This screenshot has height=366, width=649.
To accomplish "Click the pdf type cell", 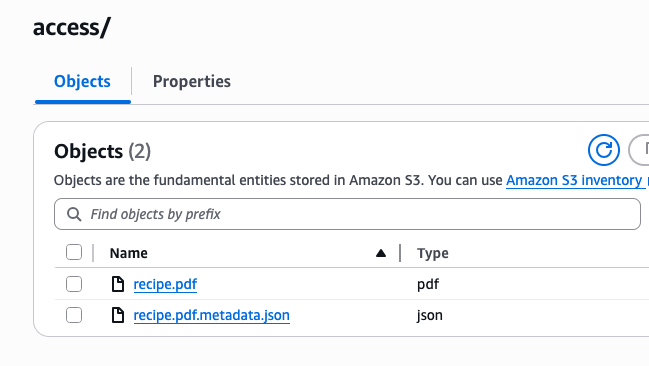I will tap(428, 284).
